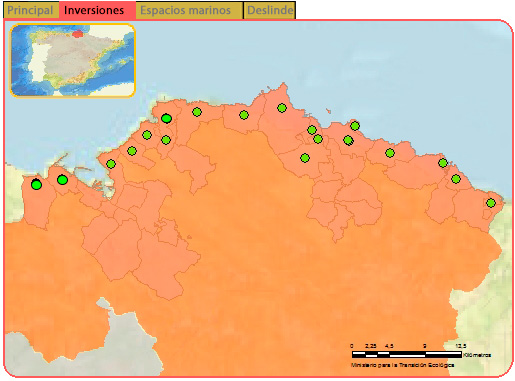
Task: Select the westernmost green investment marker
Action: [x=36, y=184]
